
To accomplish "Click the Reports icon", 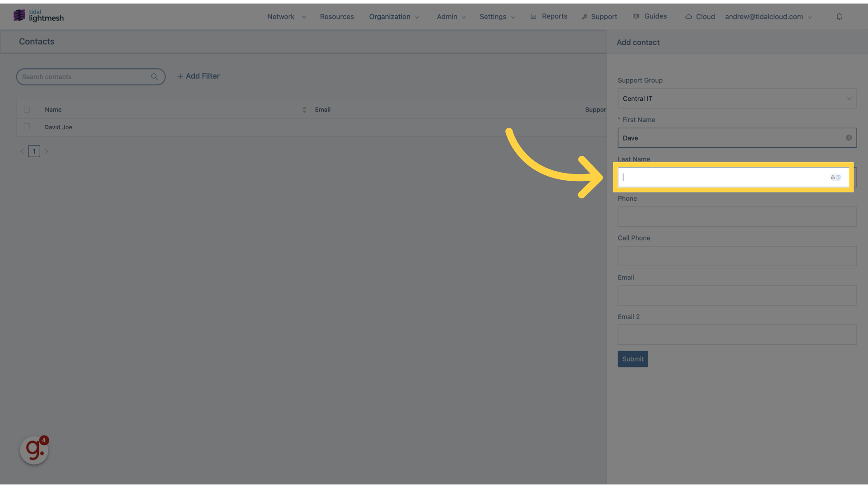I will tap(533, 16).
